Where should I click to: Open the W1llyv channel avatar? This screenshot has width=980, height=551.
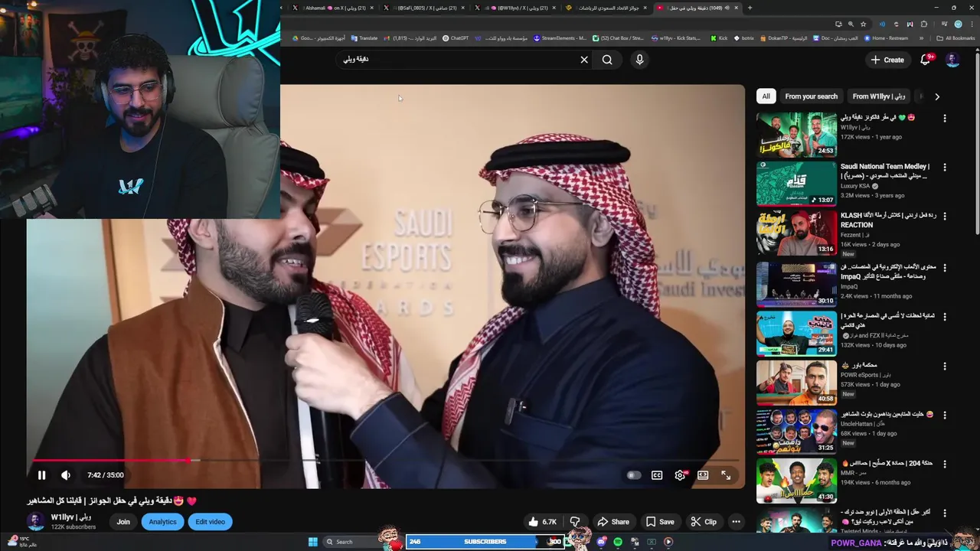pyautogui.click(x=36, y=522)
